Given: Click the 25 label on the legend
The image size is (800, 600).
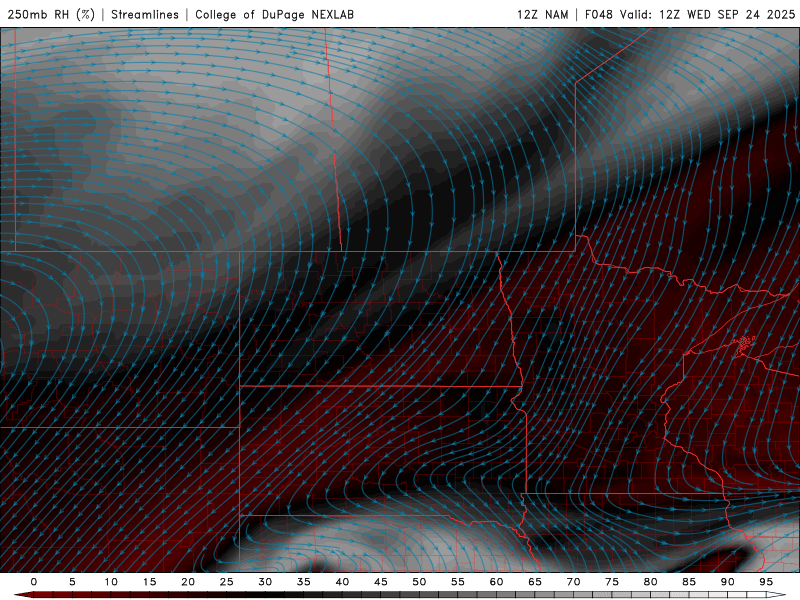Looking at the screenshot, I should coord(227,582).
